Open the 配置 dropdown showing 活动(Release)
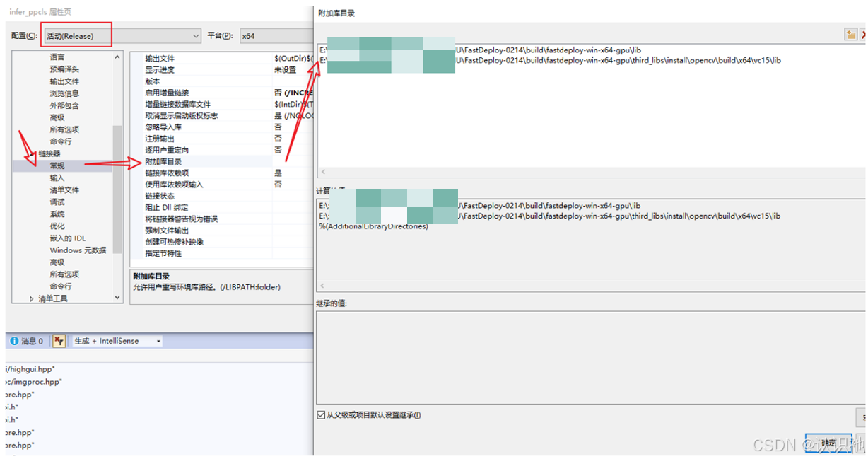Viewport: 868px width, 459px height. pyautogui.click(x=122, y=35)
